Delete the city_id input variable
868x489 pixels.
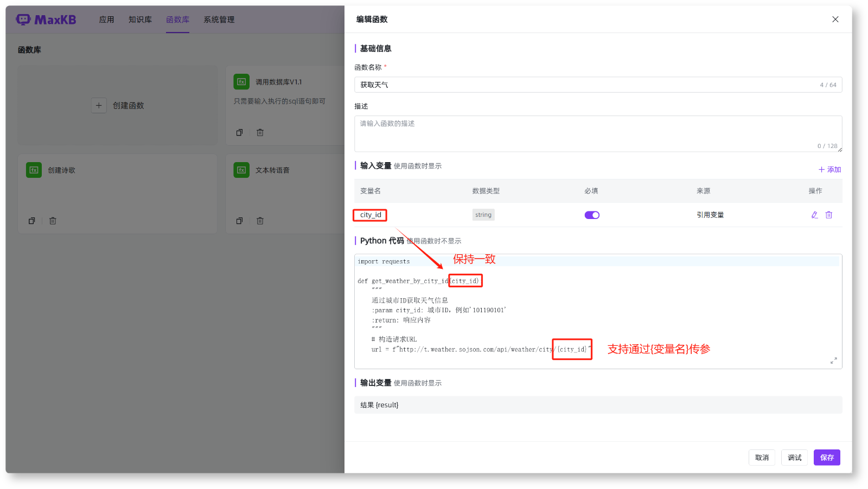pos(829,215)
